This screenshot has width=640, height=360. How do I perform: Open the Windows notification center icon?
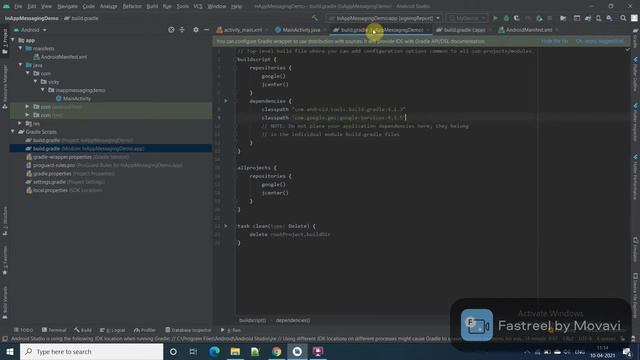627,352
